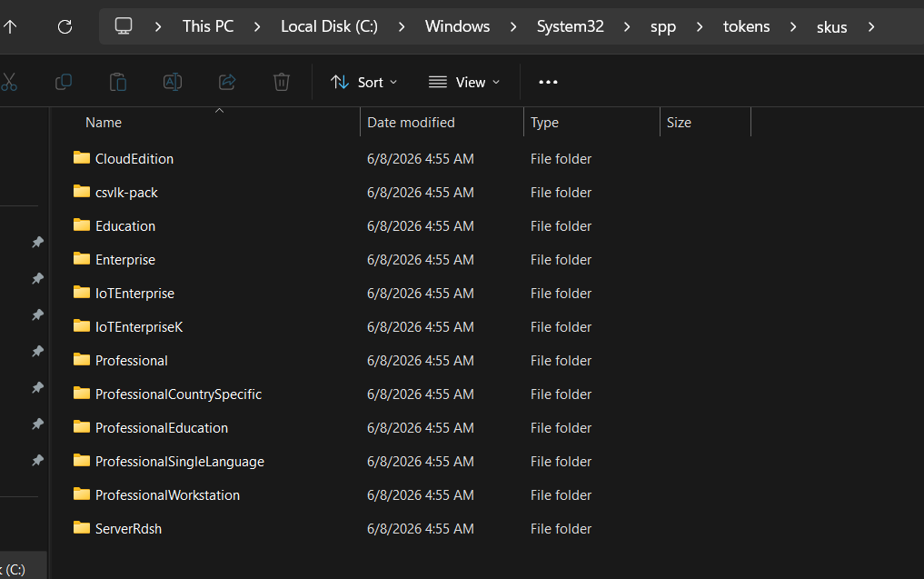Click the ServerRdsh folder icon
The image size is (924, 579).
coord(82,527)
